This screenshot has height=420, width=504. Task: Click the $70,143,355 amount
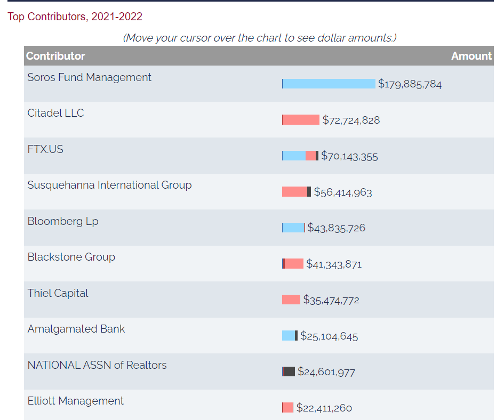pyautogui.click(x=349, y=157)
